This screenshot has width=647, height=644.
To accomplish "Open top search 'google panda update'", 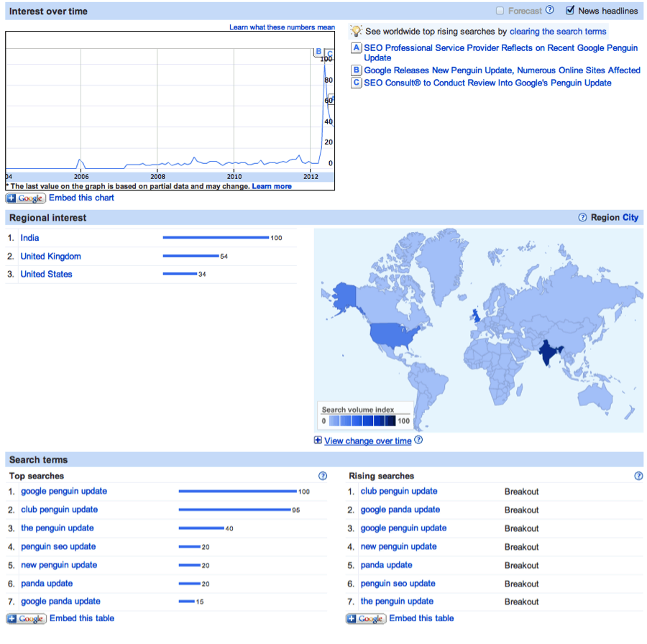I will pyautogui.click(x=60, y=602).
